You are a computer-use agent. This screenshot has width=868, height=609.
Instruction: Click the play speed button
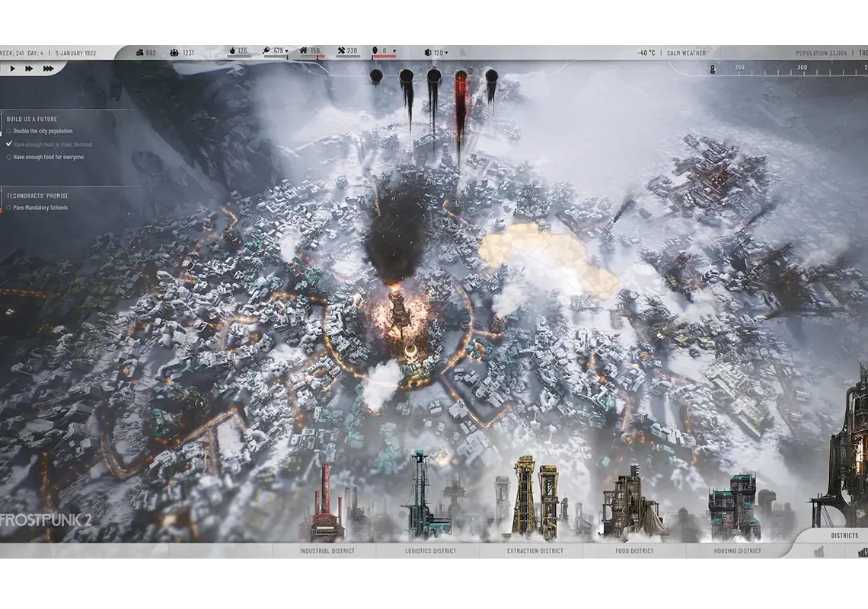(x=13, y=69)
